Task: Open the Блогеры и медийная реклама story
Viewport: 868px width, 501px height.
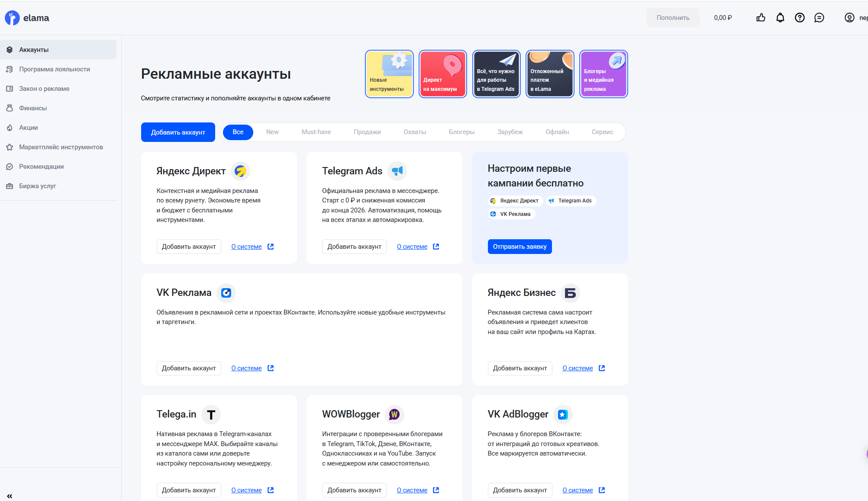Action: tap(603, 74)
